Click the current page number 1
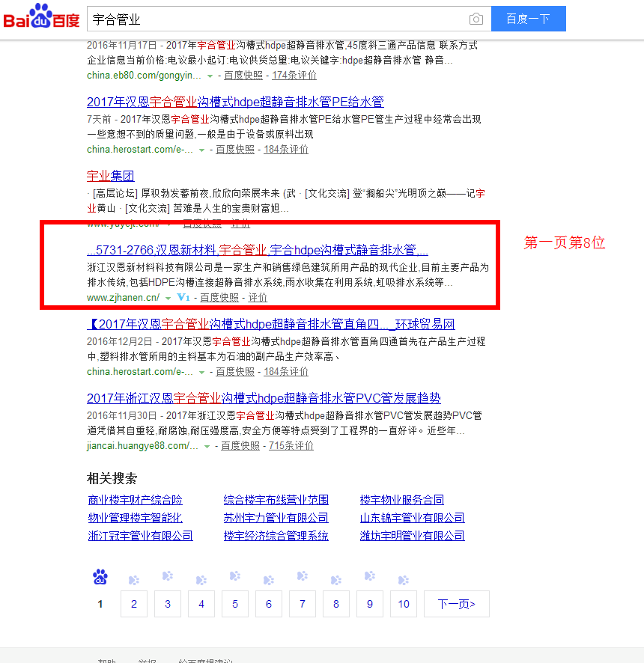The image size is (644, 663). (100, 604)
